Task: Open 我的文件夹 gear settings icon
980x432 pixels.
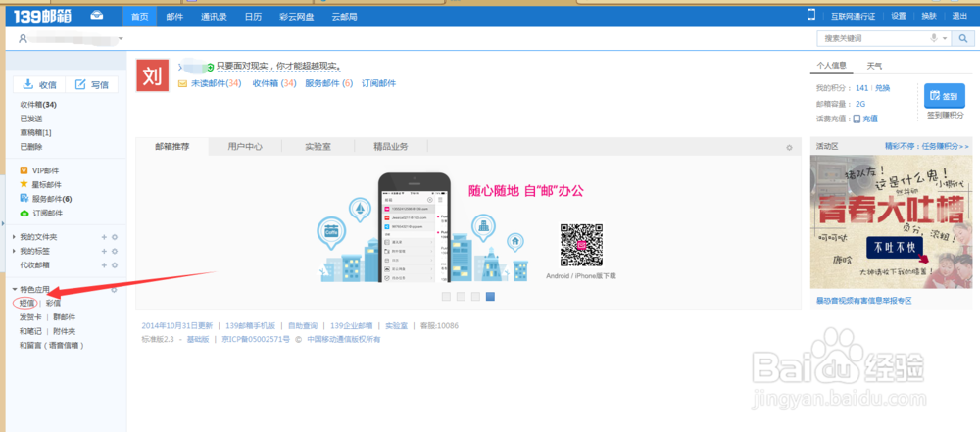Action: tap(115, 237)
